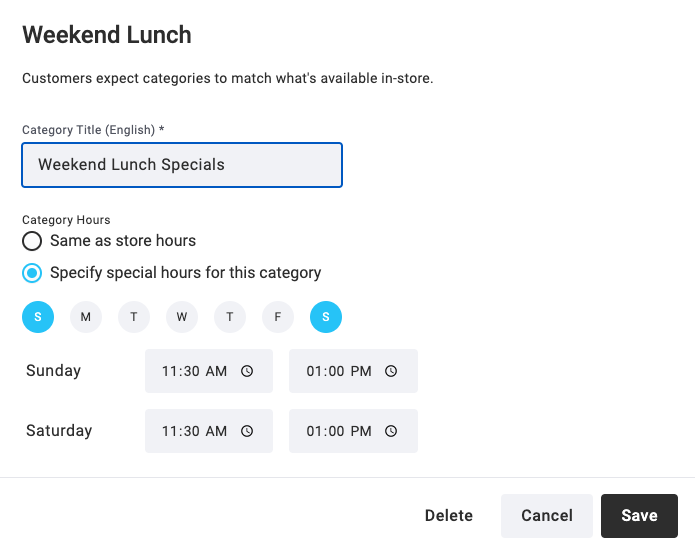
Task: Click the Save button
Action: pyautogui.click(x=639, y=516)
